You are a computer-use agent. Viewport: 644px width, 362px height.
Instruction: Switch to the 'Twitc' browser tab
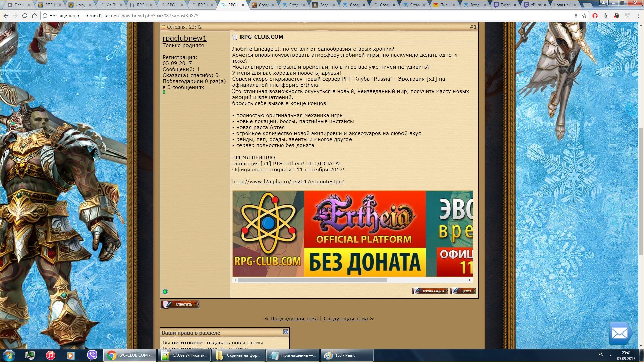click(x=505, y=5)
